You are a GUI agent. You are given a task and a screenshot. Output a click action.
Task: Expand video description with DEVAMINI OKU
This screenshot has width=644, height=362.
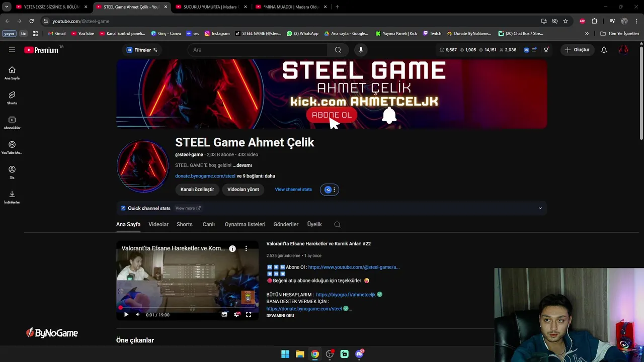tap(280, 316)
